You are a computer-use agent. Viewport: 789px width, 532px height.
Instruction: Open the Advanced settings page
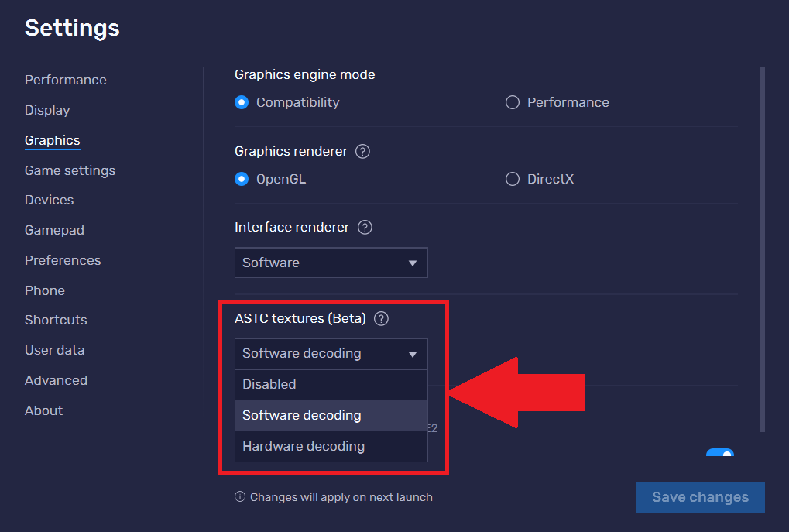pos(56,380)
